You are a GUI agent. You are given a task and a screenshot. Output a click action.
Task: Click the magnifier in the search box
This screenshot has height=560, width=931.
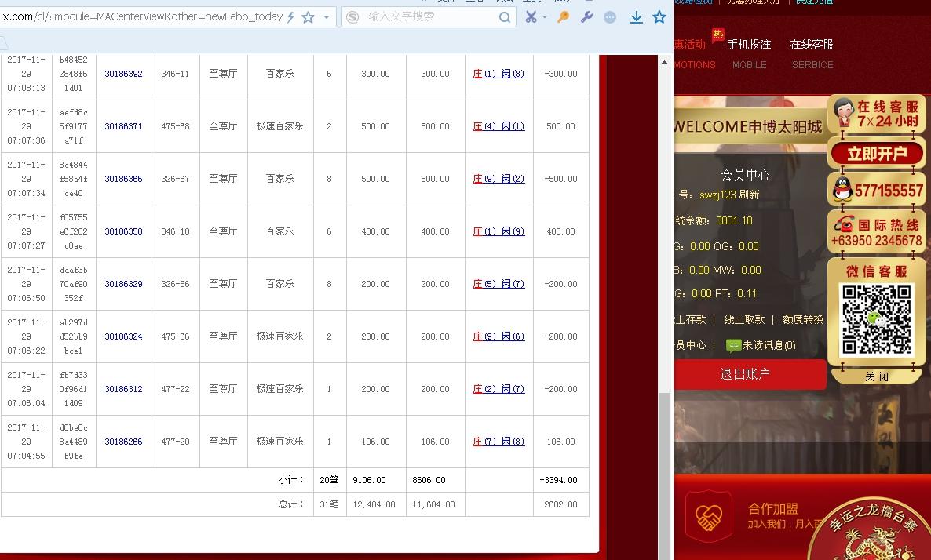[505, 16]
